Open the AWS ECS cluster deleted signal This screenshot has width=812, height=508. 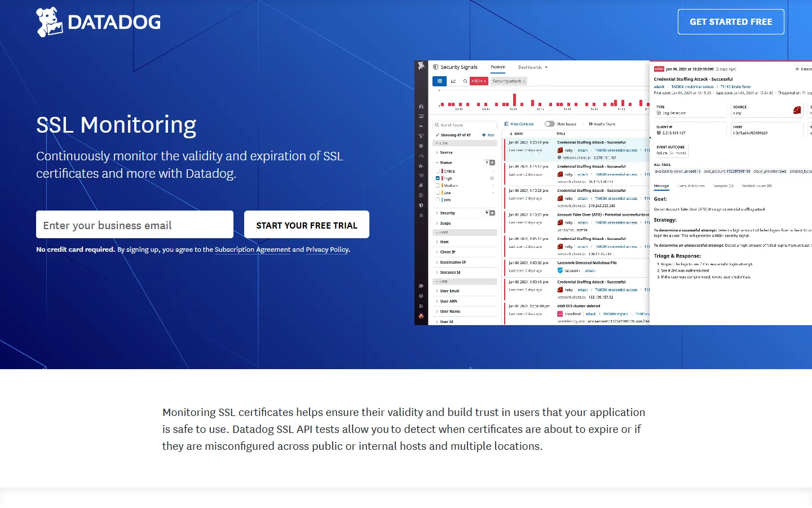[577, 313]
